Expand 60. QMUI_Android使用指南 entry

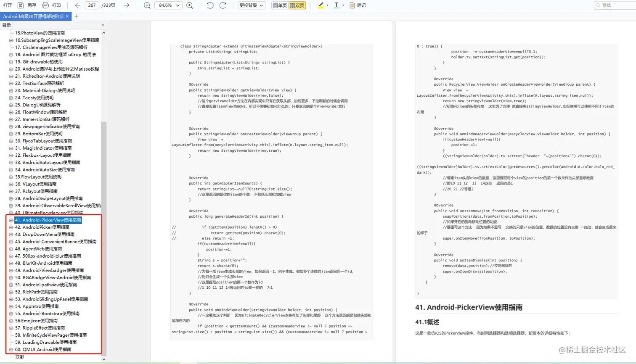coord(11,350)
